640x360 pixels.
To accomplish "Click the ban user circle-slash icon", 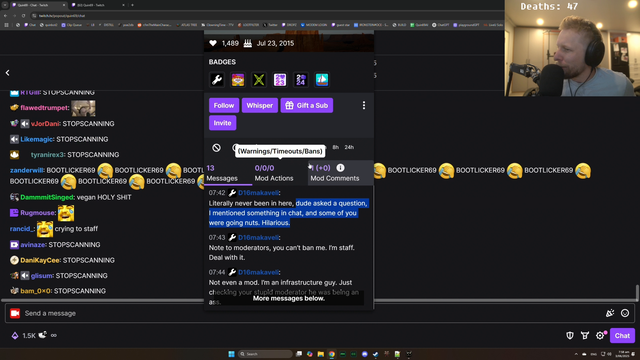I will pyautogui.click(x=216, y=148).
